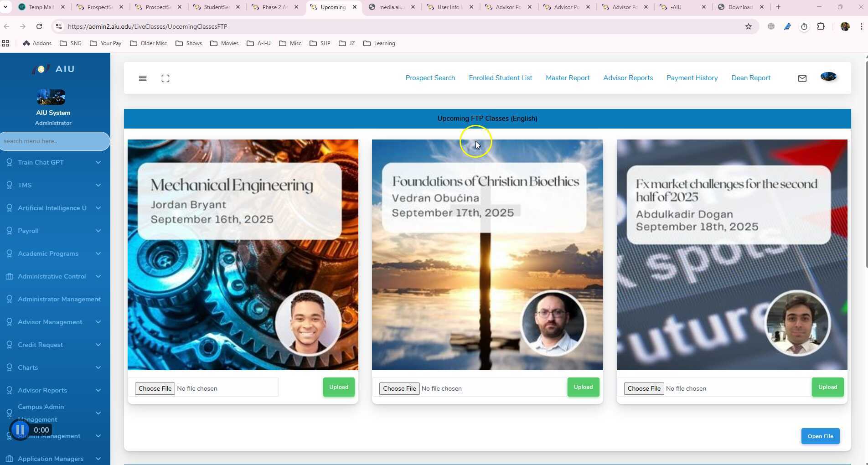Screen dimensions: 868x465
Task: Click the hamburger menu icon
Action: [x=142, y=78]
